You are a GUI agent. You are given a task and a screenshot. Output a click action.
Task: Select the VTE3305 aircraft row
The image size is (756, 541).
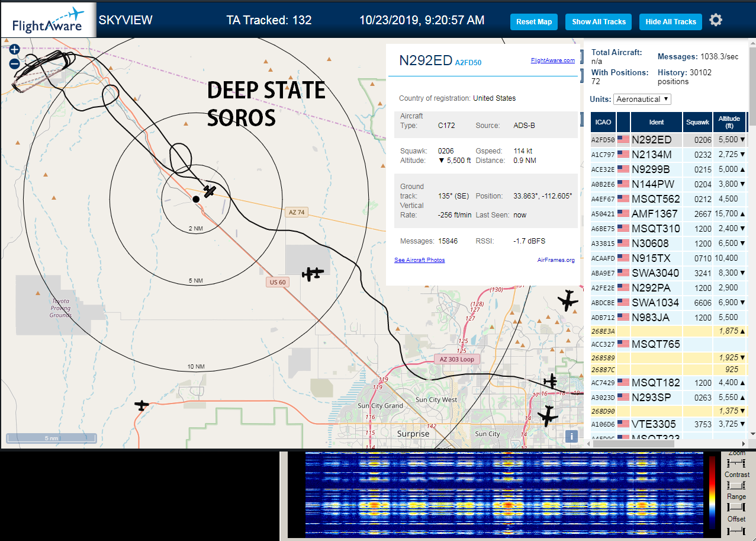[x=668, y=424]
